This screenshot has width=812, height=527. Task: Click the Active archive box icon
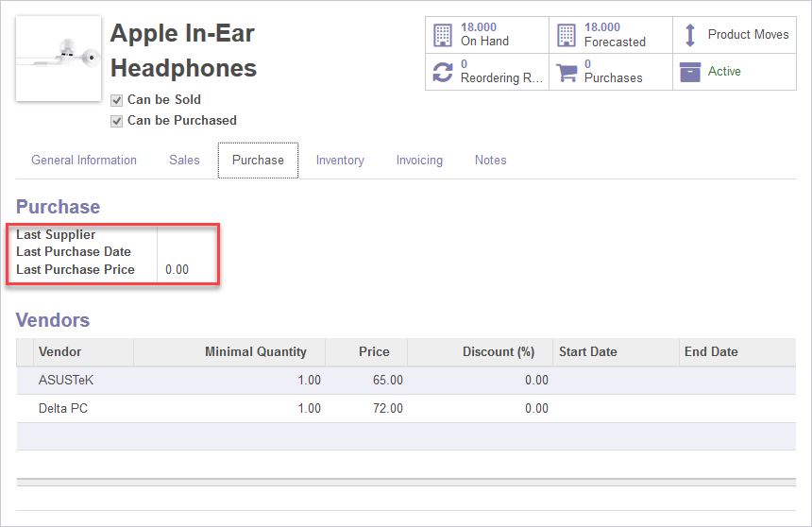pyautogui.click(x=690, y=72)
